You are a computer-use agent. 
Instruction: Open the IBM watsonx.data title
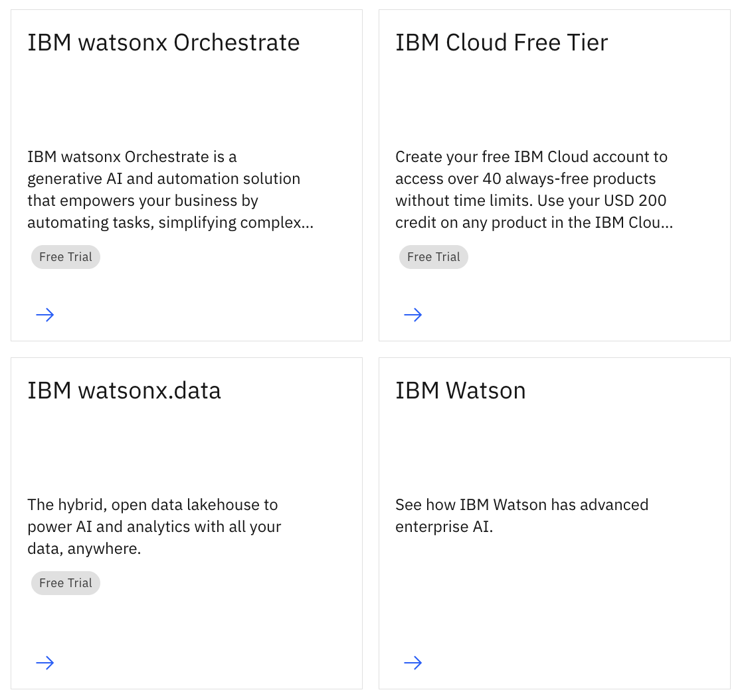coord(124,391)
